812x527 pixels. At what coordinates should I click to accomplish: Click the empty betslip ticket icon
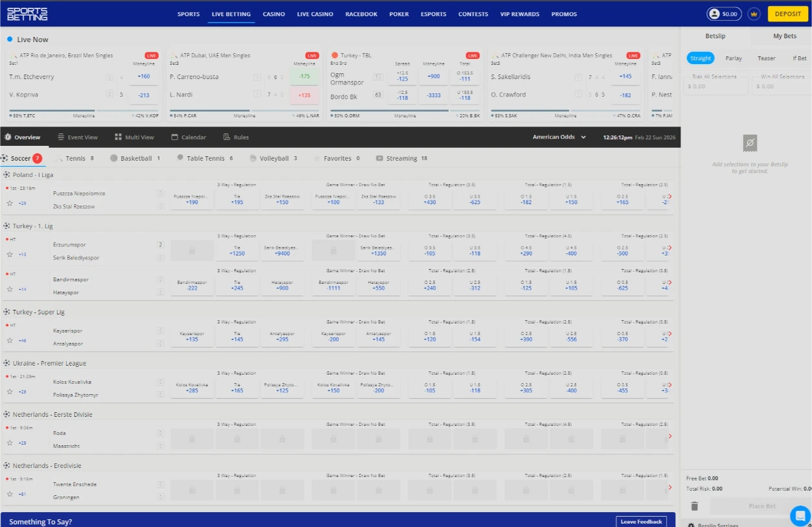click(x=750, y=143)
